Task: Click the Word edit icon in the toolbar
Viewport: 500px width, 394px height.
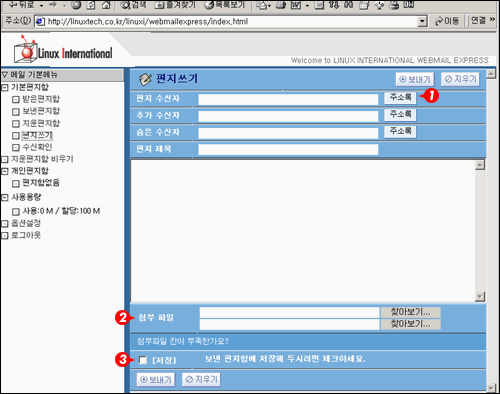Action: 296,5
